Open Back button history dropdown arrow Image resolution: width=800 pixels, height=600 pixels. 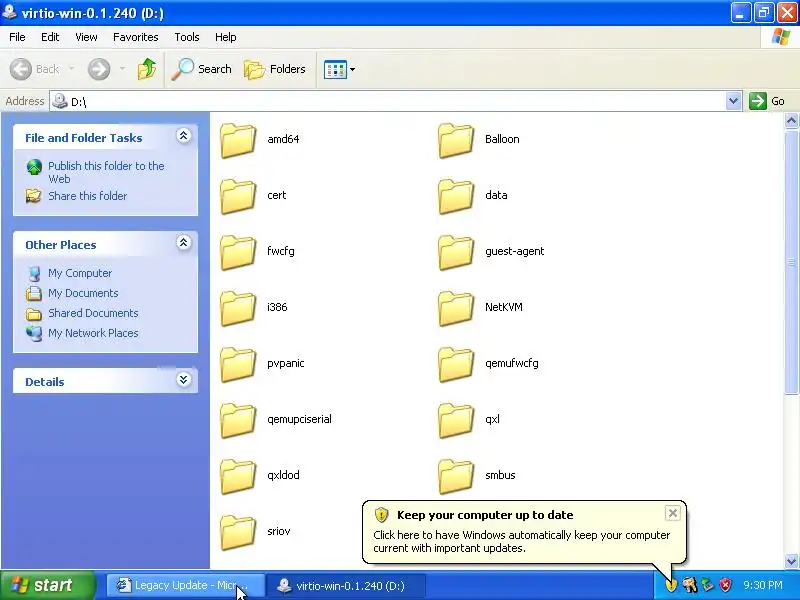(71, 69)
